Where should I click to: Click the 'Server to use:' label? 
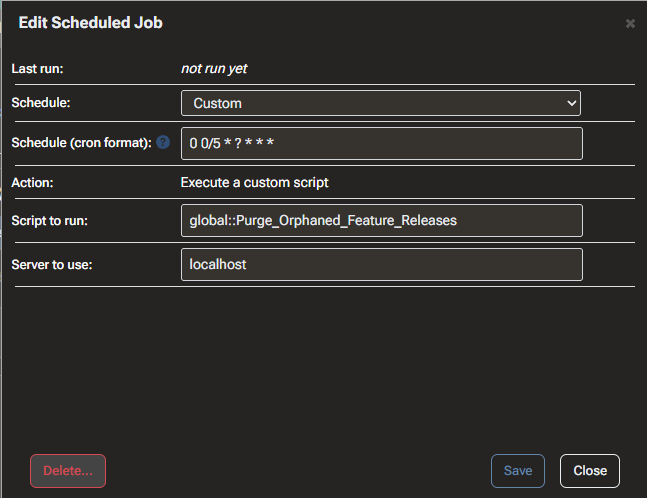(x=52, y=264)
